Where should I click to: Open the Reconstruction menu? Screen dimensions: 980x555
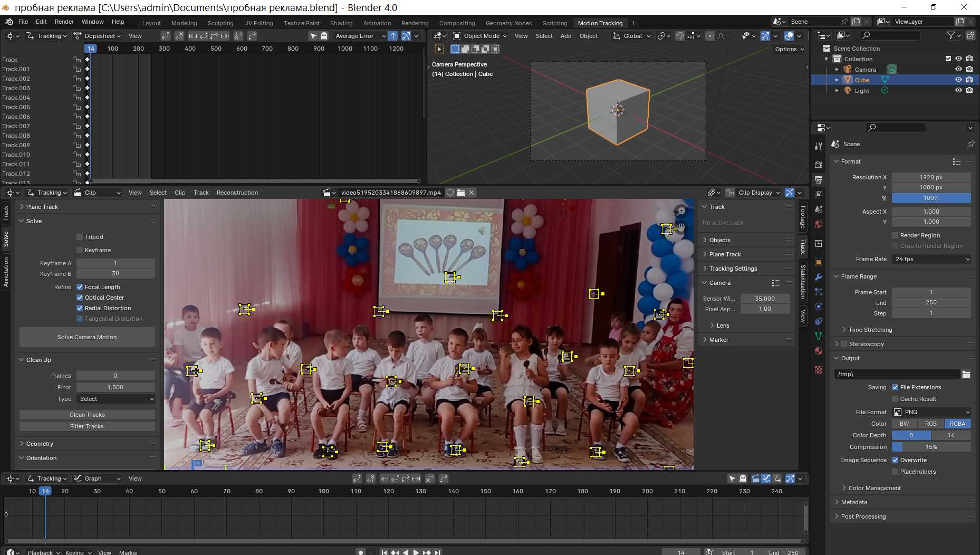(x=237, y=193)
